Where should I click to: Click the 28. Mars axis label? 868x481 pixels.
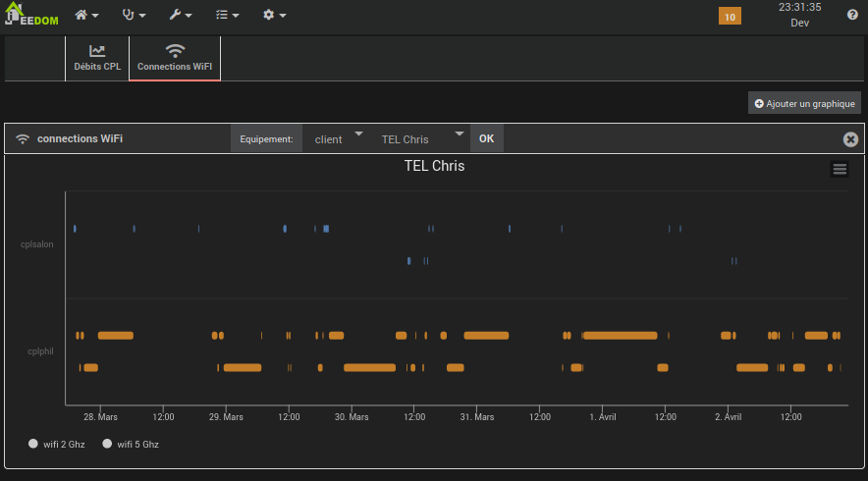(x=101, y=417)
